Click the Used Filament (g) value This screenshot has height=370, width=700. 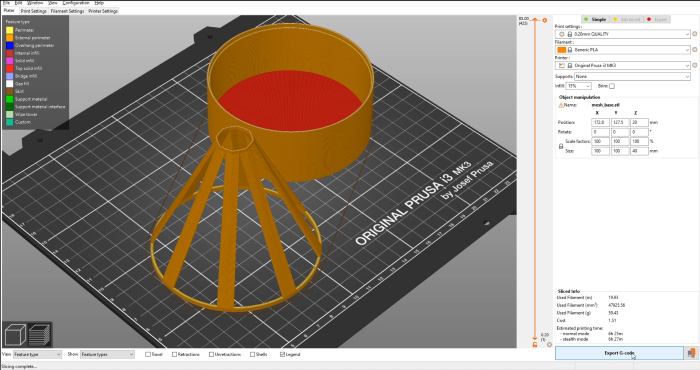(x=613, y=313)
